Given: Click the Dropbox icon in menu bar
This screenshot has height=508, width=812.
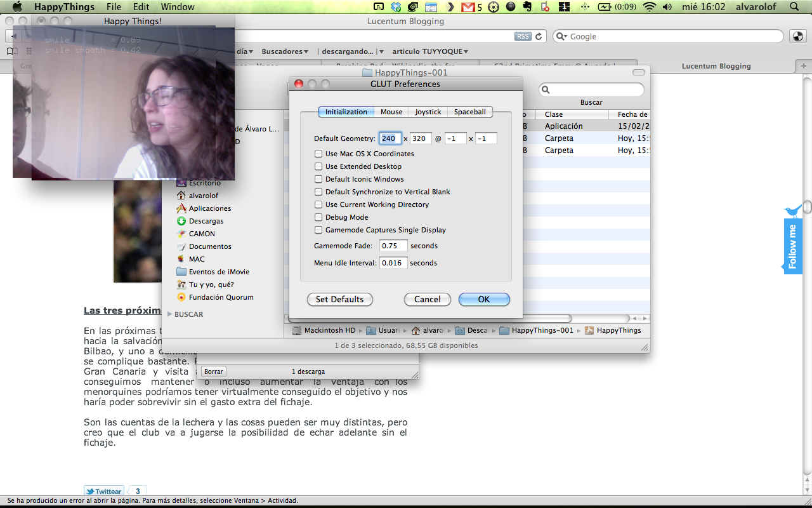Looking at the screenshot, I should pyautogui.click(x=396, y=7).
